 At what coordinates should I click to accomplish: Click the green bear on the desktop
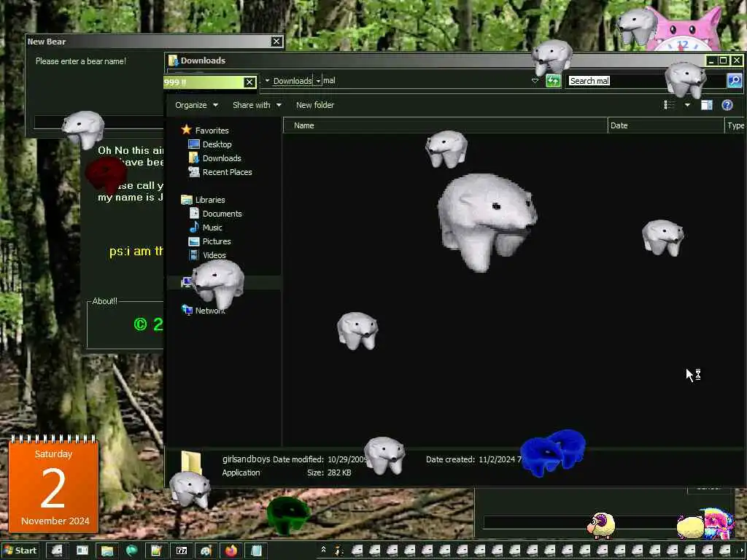(288, 515)
